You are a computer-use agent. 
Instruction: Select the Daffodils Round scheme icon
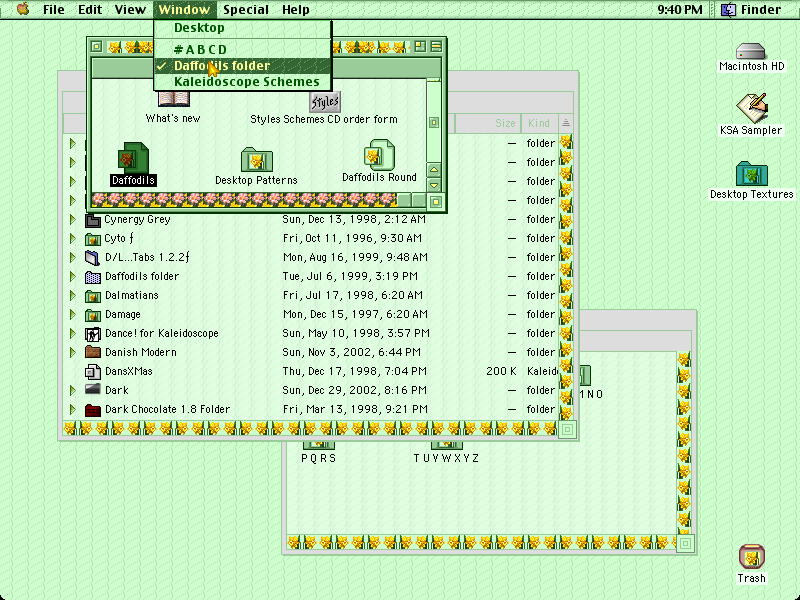pos(379,155)
